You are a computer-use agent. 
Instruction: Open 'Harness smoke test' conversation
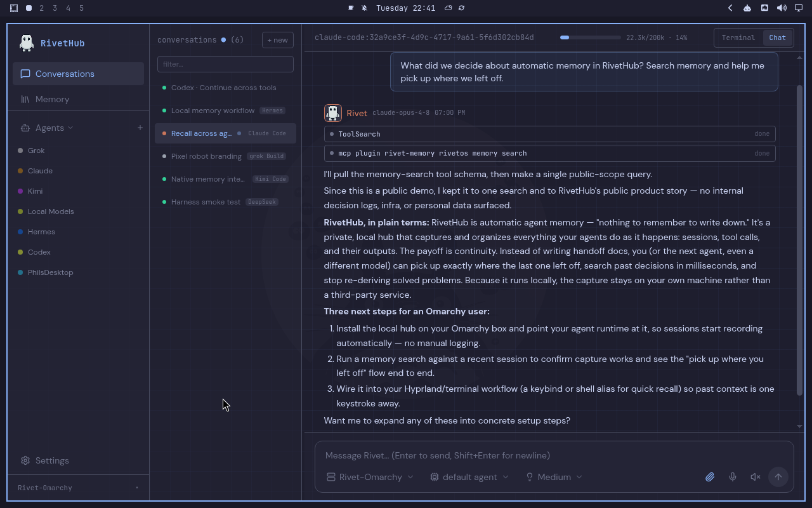pos(225,202)
